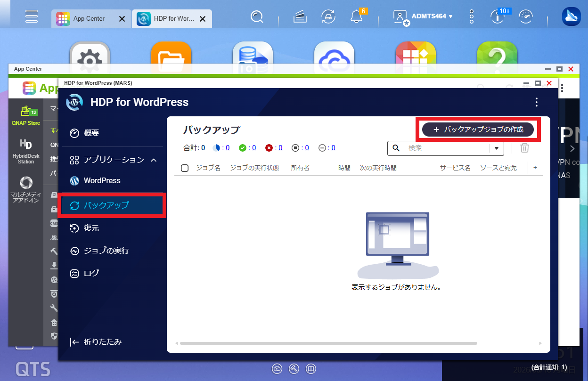The image size is (588, 381).
Task: Select HybridDesk Station in App Center sidebar
Action: click(x=26, y=151)
